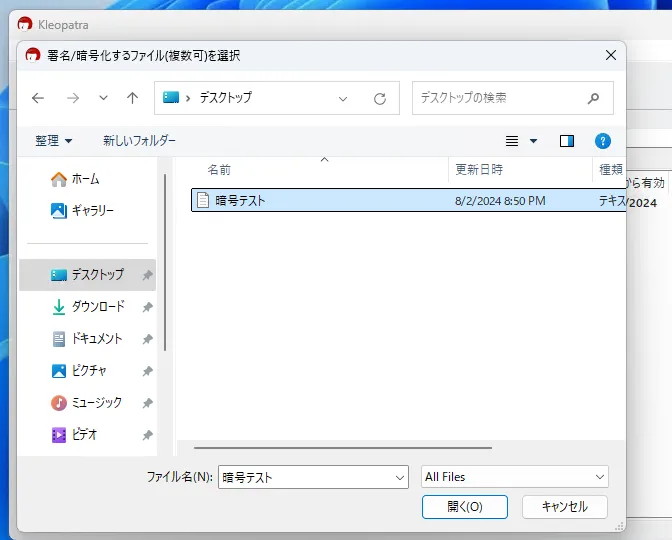The width and height of the screenshot is (672, 540).
Task: Change view with the list view icon
Action: 512,141
